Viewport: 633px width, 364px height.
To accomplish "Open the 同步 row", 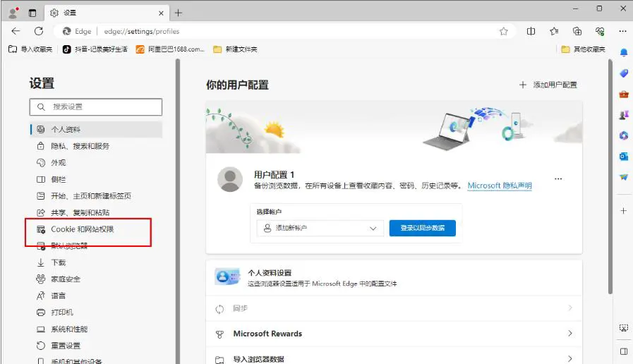I will [394, 309].
